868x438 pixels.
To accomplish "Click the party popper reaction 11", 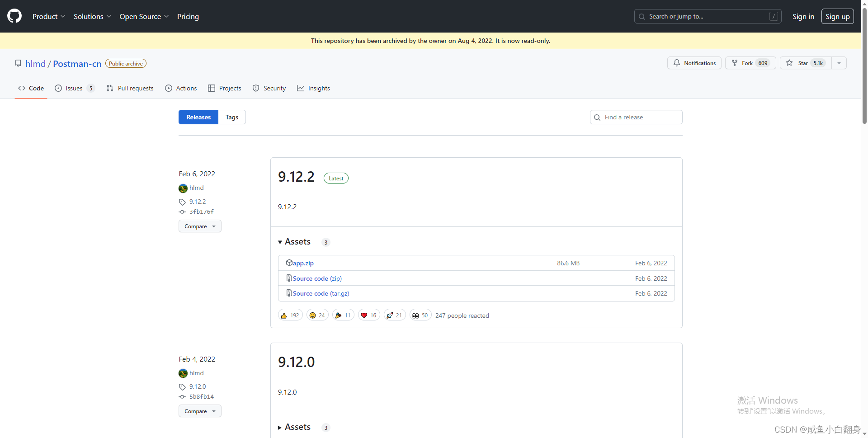I will [x=343, y=315].
